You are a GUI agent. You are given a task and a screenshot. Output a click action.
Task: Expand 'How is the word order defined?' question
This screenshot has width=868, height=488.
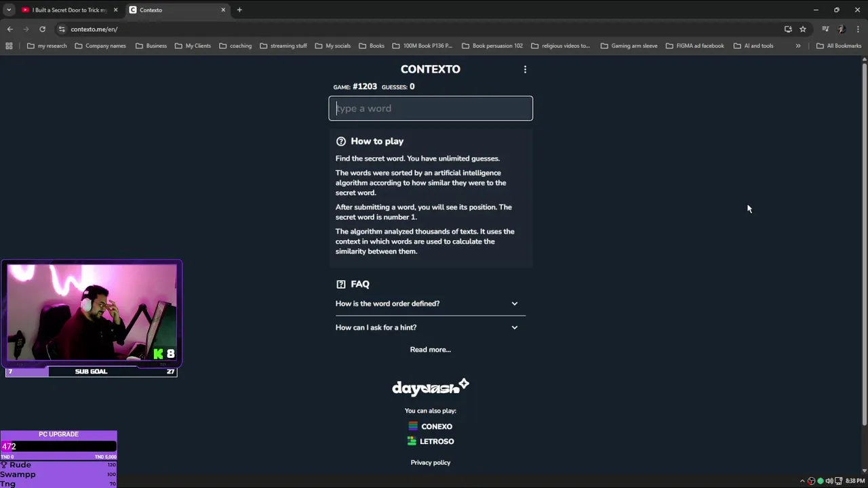(x=430, y=304)
